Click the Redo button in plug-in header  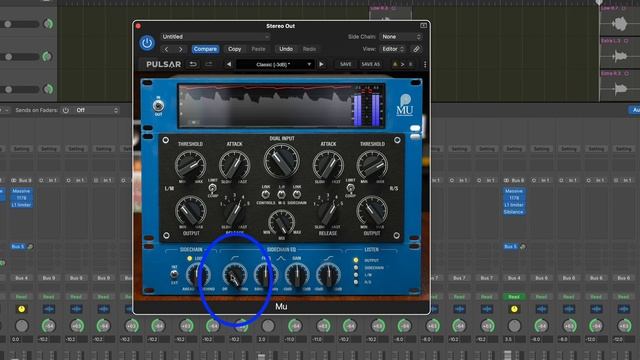309,49
